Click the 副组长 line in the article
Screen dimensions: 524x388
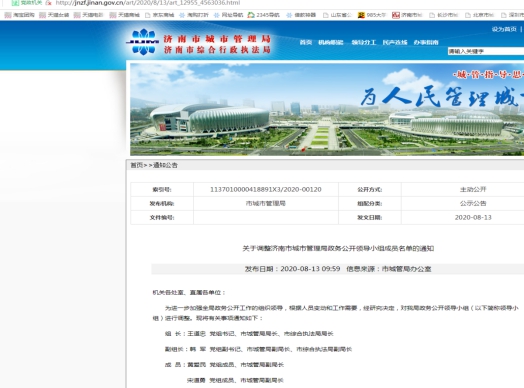pyautogui.click(x=258, y=349)
